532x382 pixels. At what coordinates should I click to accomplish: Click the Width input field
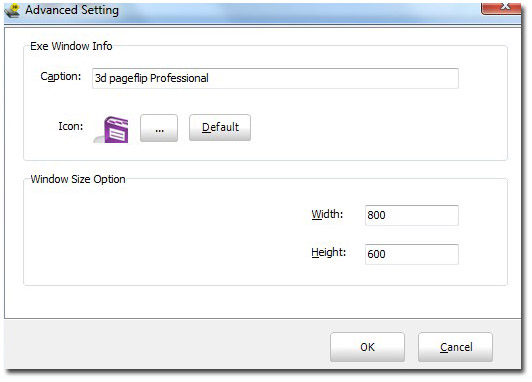[412, 215]
